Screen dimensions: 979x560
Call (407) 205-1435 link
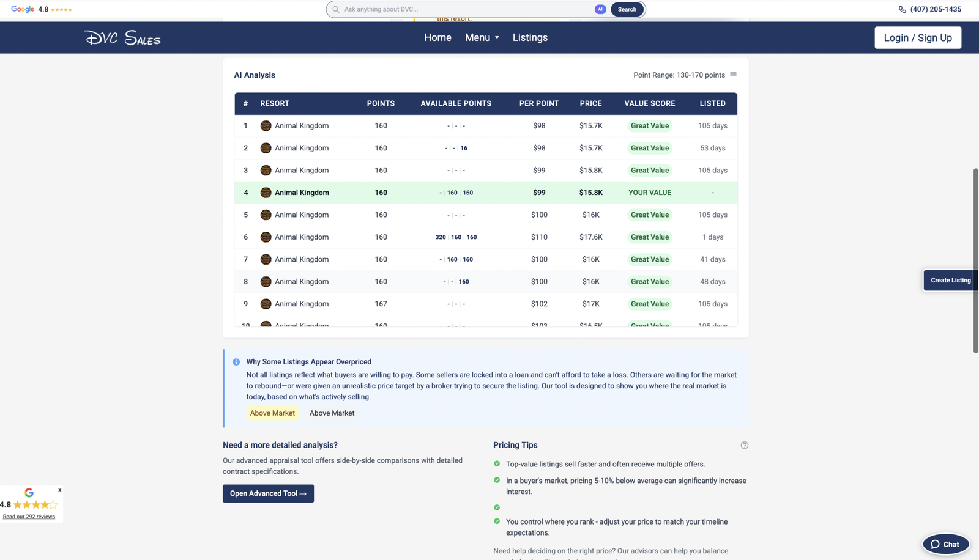(936, 9)
